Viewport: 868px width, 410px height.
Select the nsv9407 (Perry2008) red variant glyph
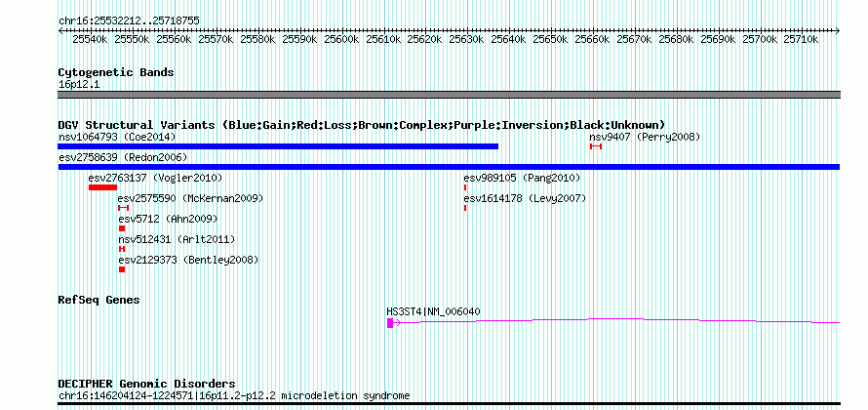pos(596,146)
